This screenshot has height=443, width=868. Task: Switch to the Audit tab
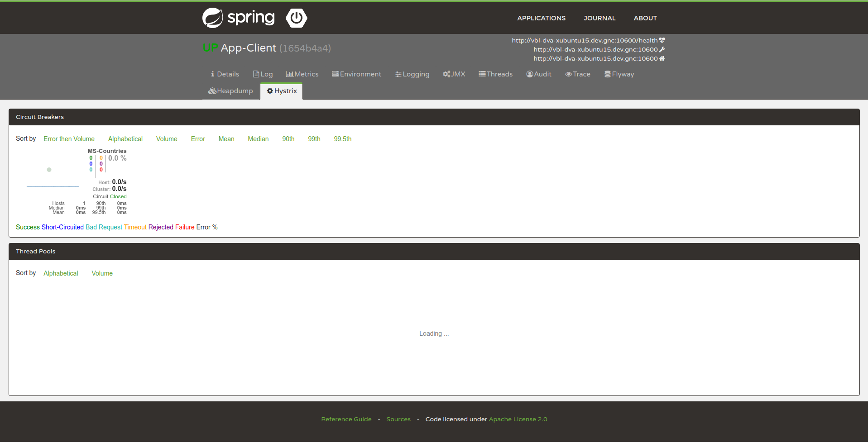tap(539, 74)
